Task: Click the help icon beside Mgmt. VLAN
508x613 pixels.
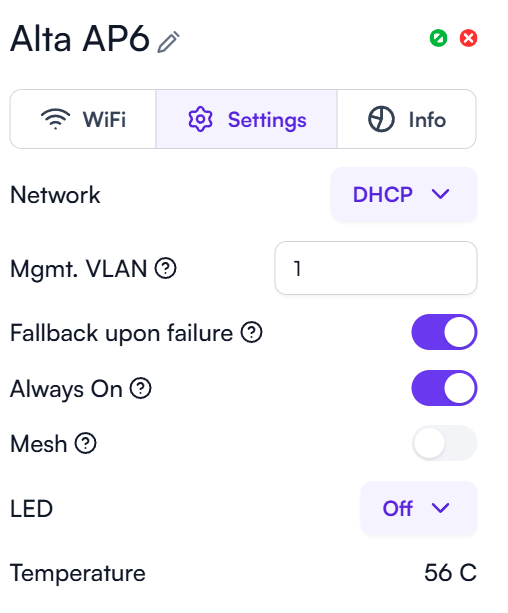Action: [x=165, y=269]
